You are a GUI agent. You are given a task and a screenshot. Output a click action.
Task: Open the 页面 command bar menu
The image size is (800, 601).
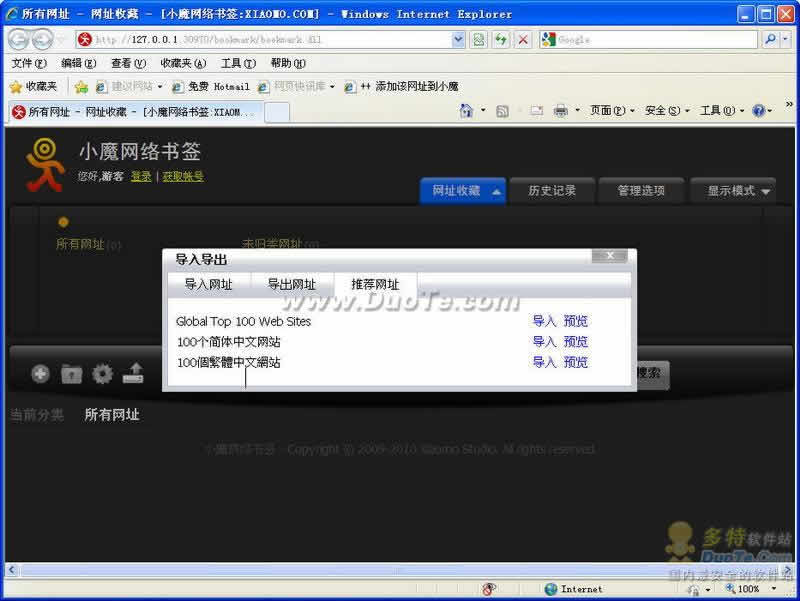click(612, 111)
